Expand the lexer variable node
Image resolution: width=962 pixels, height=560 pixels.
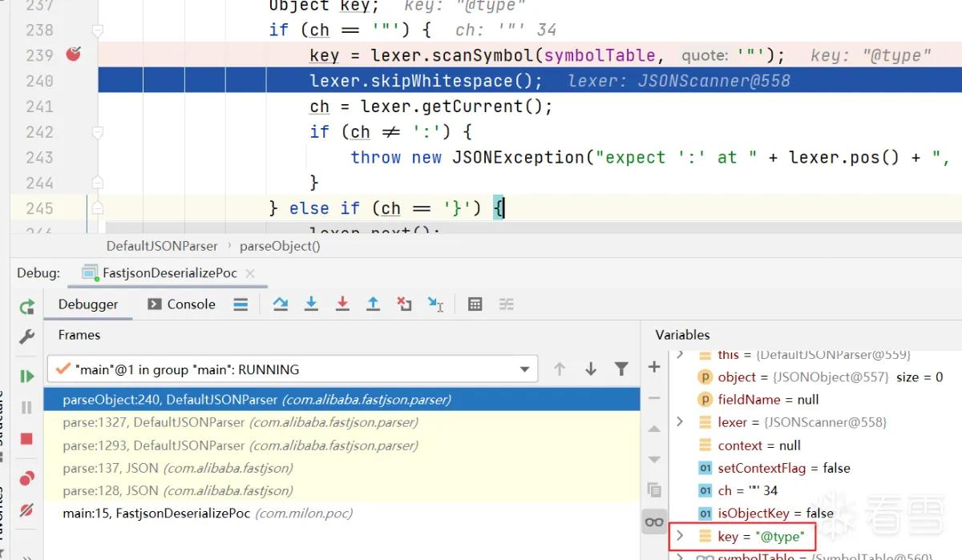pyautogui.click(x=680, y=421)
